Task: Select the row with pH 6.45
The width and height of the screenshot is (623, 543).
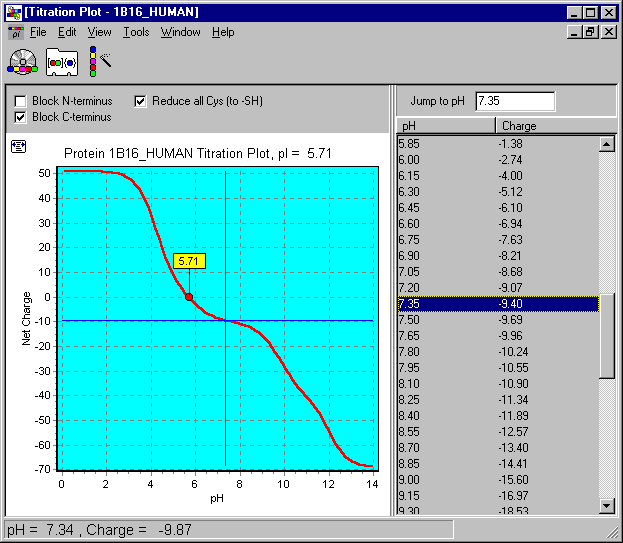Action: [498, 208]
